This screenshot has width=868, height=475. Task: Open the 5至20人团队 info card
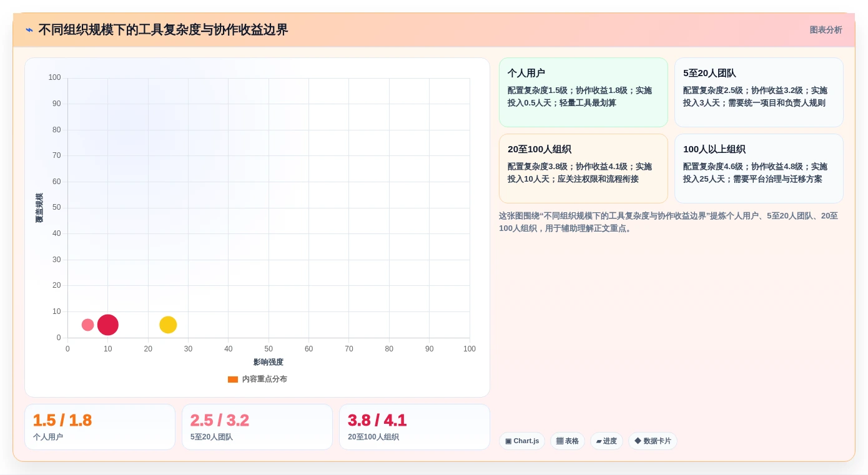point(759,92)
